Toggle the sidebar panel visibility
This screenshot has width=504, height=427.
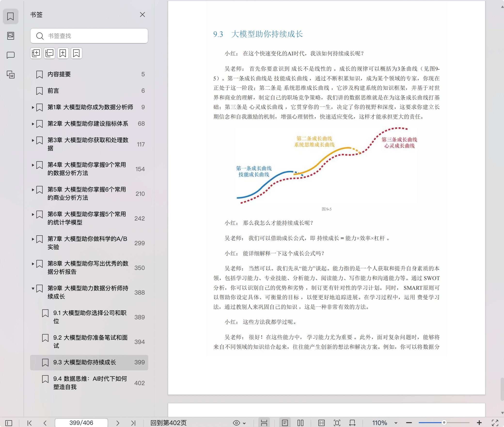[9, 423]
